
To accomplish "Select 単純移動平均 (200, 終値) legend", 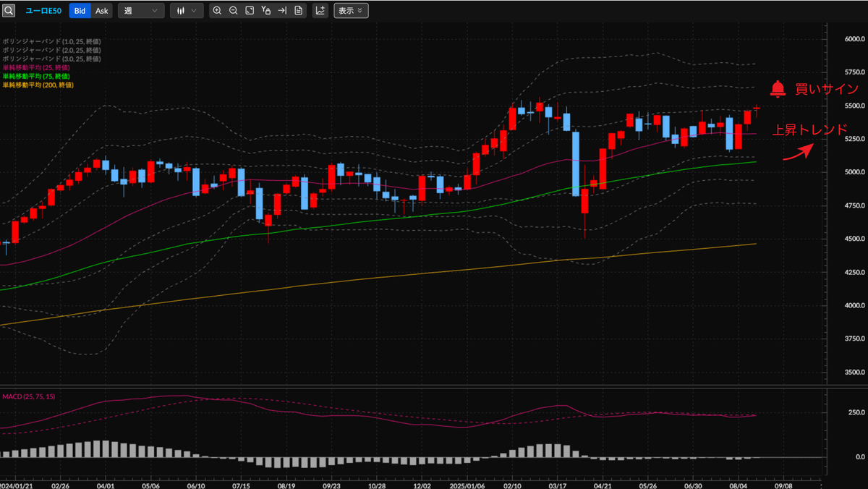I will click(38, 85).
